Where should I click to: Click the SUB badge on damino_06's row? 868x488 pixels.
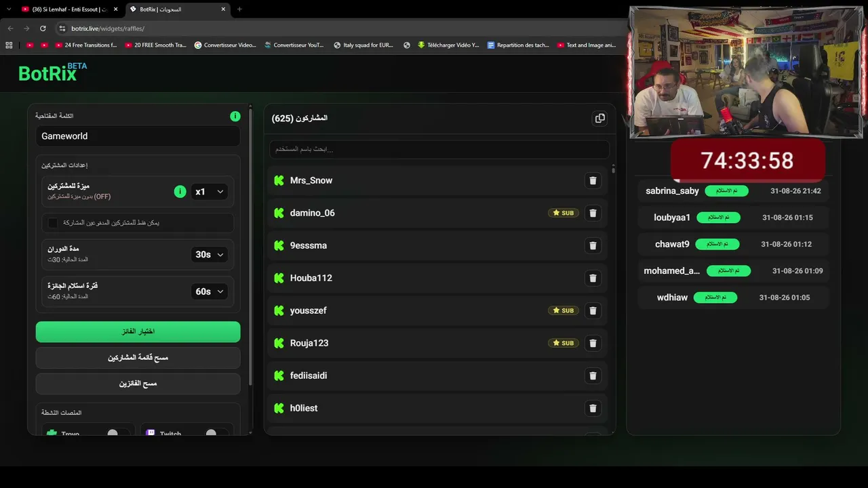(x=564, y=213)
